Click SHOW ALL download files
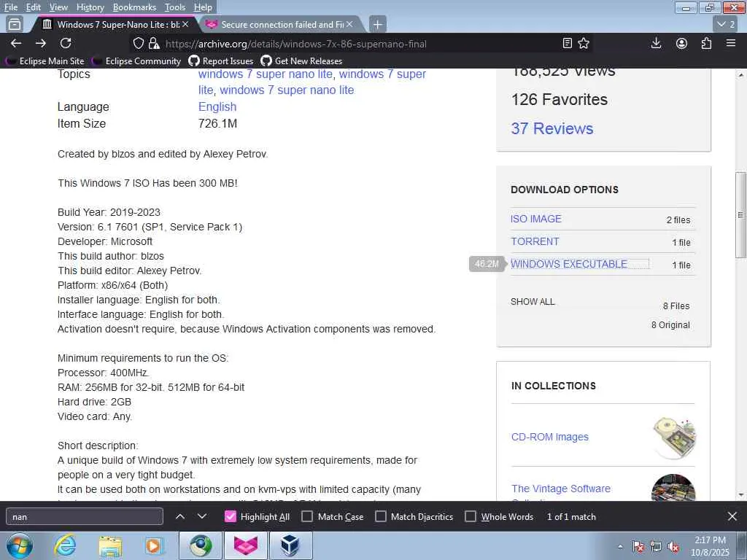Screen dimensions: 747x560 [x=533, y=301]
